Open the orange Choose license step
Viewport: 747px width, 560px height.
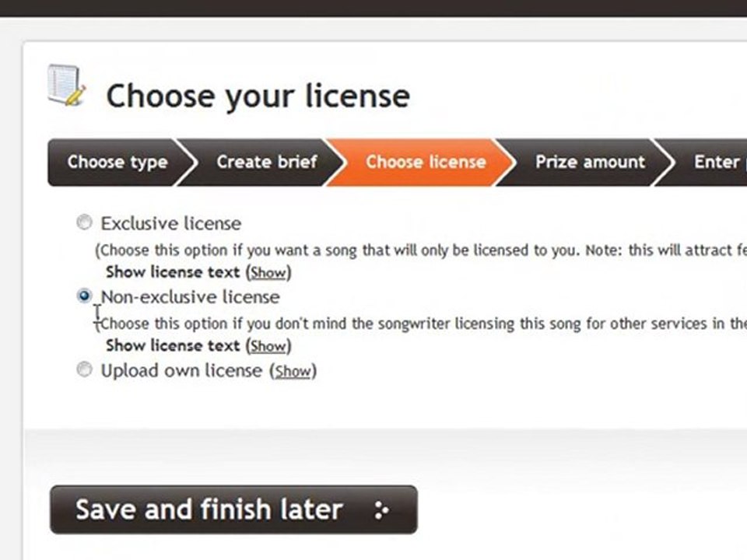click(x=426, y=163)
